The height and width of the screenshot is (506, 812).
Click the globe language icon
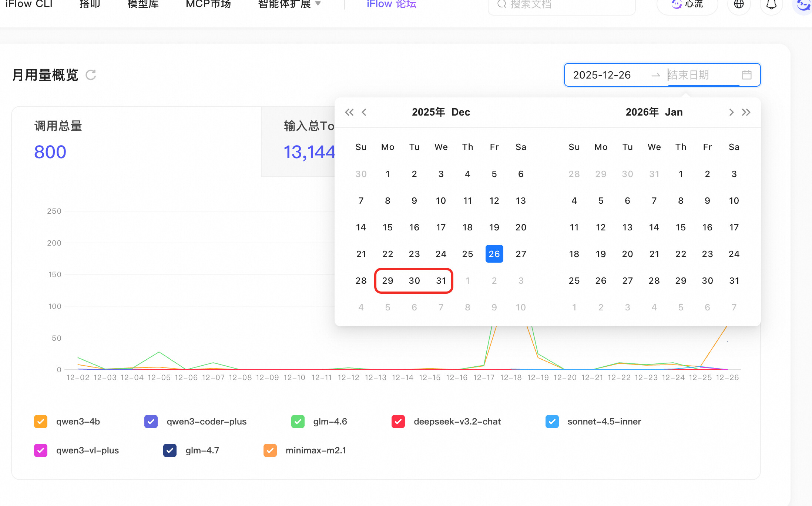[739, 4]
